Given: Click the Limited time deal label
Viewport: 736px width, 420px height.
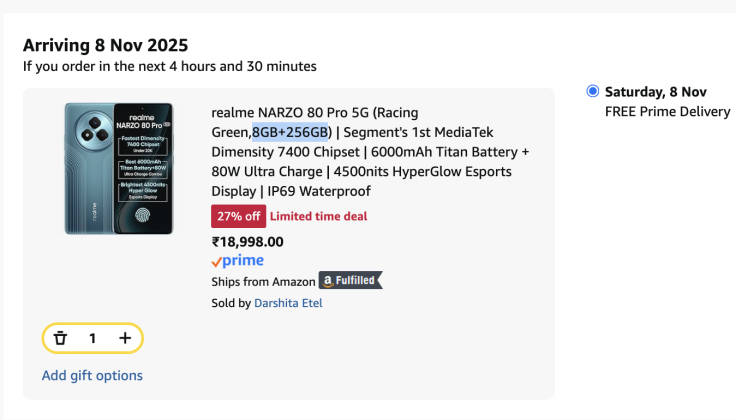Looking at the screenshot, I should (318, 216).
